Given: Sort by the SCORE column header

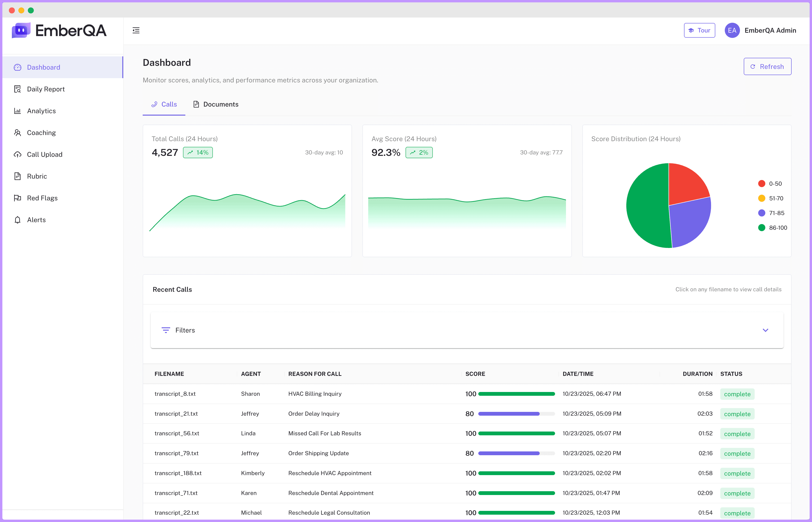Looking at the screenshot, I should point(475,374).
